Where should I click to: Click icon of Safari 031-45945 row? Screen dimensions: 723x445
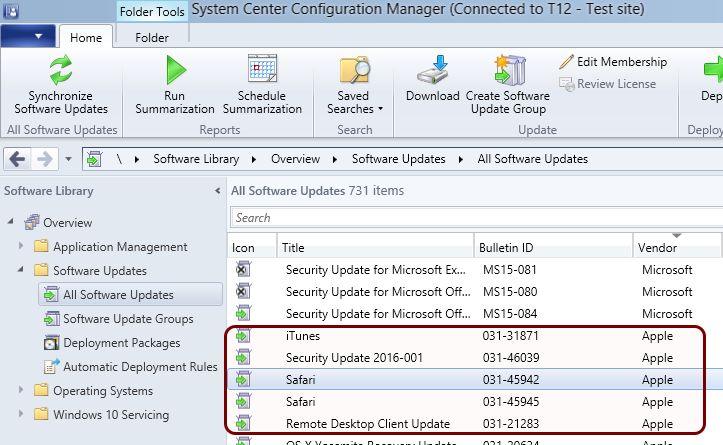[x=243, y=402]
